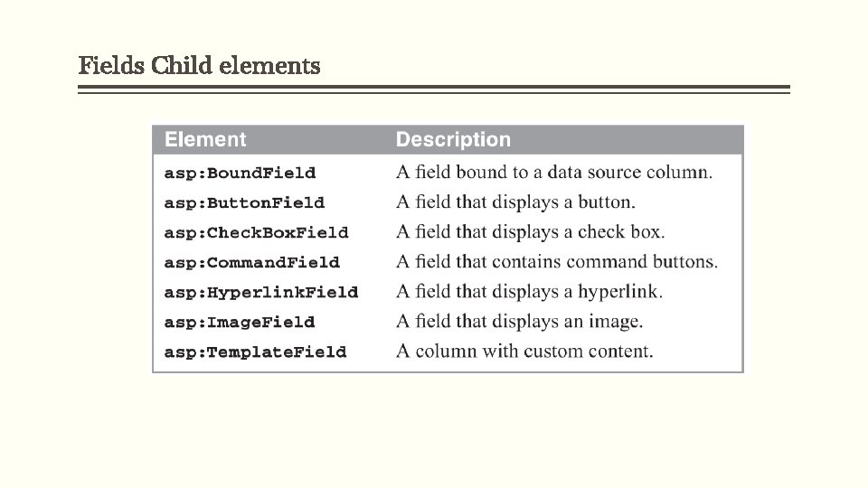Select the 'Description' column header

pos(453,140)
